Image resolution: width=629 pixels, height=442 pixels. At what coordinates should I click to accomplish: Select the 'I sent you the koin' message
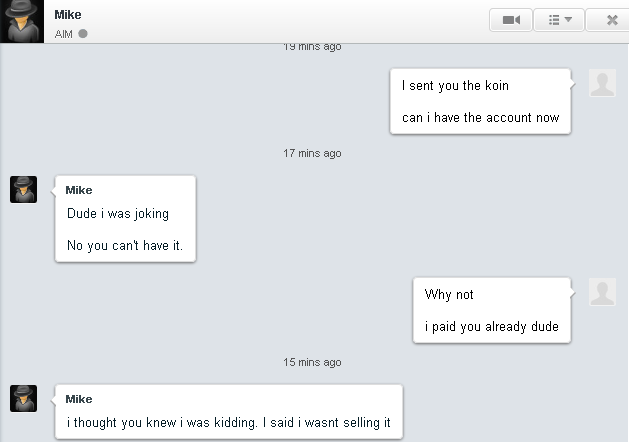click(455, 86)
